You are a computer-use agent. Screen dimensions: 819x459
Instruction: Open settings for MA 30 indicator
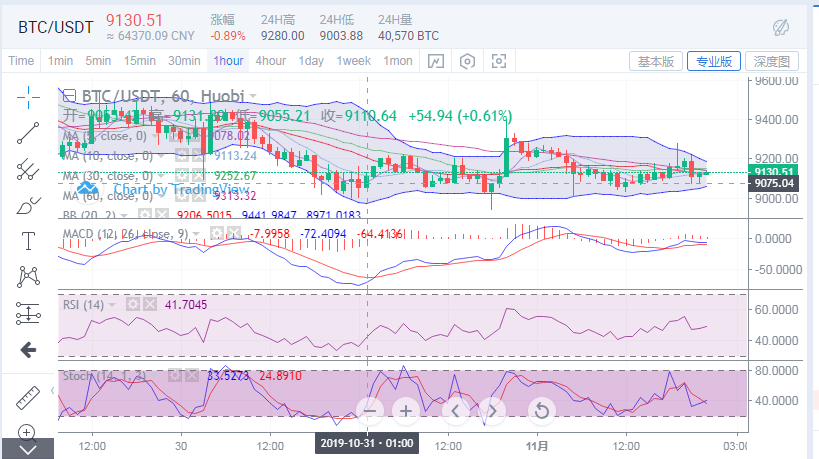pyautogui.click(x=181, y=175)
